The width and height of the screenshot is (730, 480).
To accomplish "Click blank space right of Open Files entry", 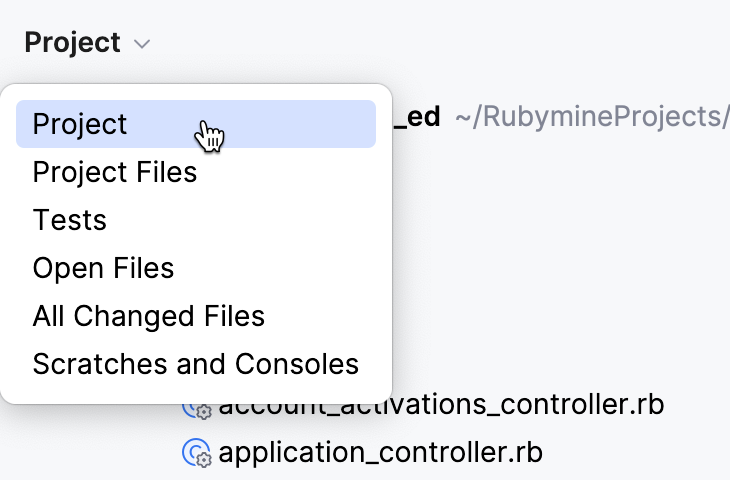I will (280, 268).
